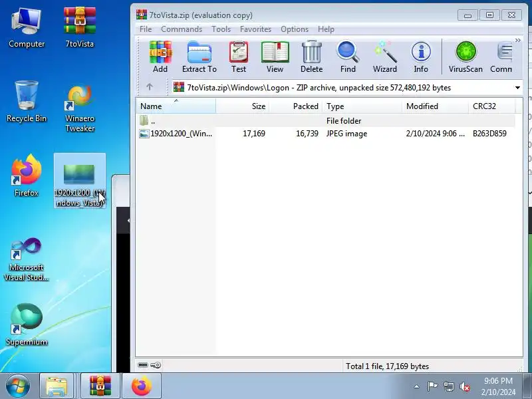Sort file list by Size column
The width and height of the screenshot is (532, 399).
[x=242, y=106]
